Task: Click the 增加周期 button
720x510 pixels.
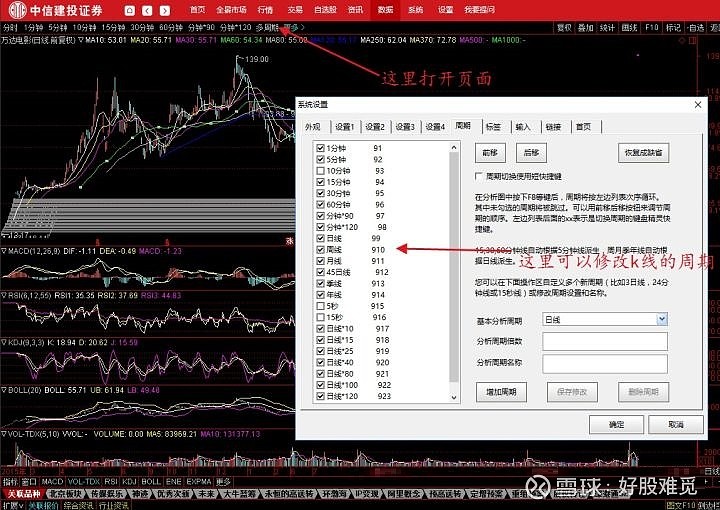Action: click(501, 392)
